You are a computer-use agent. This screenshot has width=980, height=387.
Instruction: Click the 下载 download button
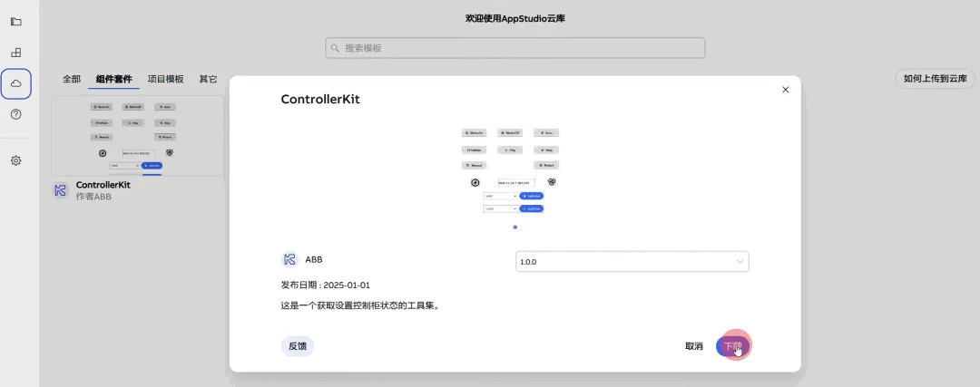pyautogui.click(x=732, y=346)
